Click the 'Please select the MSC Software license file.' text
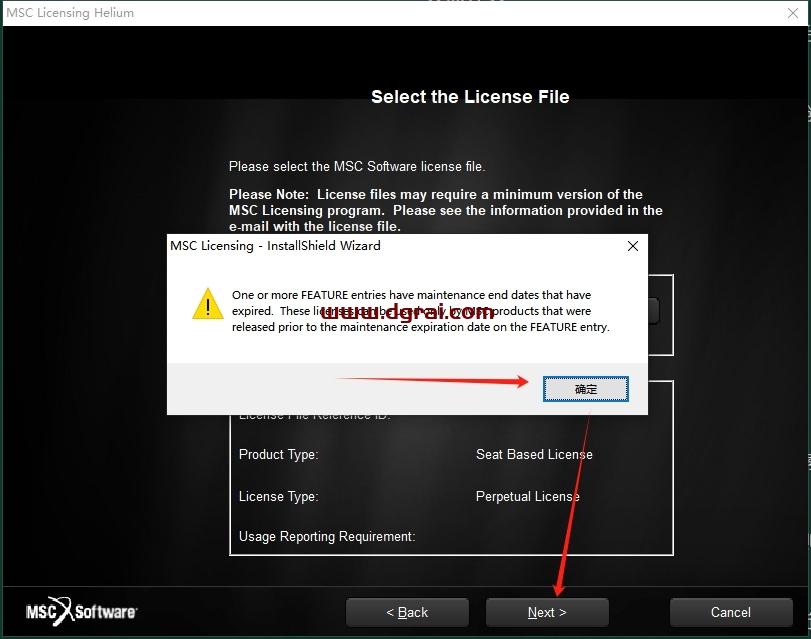This screenshot has height=639, width=811. [x=357, y=167]
